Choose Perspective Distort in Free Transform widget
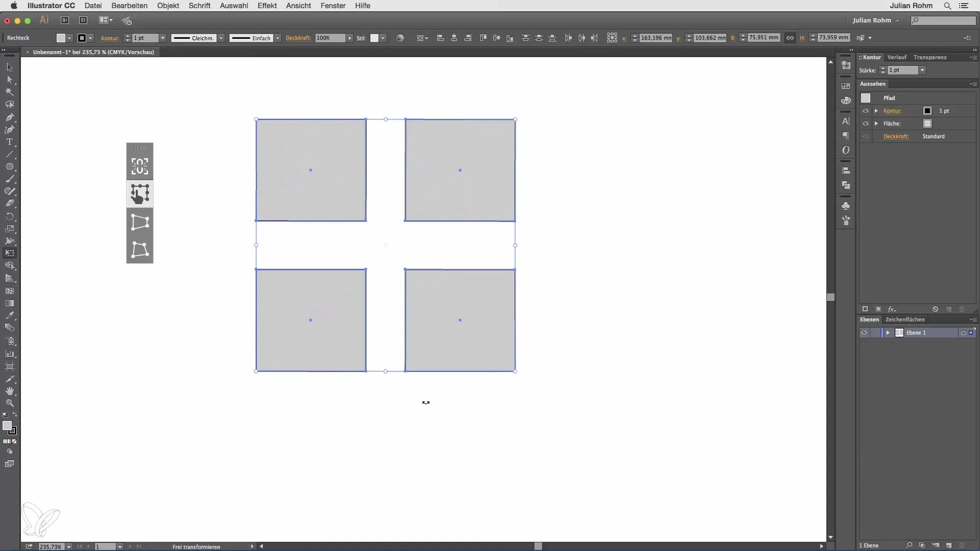This screenshot has width=980, height=551. [x=140, y=222]
